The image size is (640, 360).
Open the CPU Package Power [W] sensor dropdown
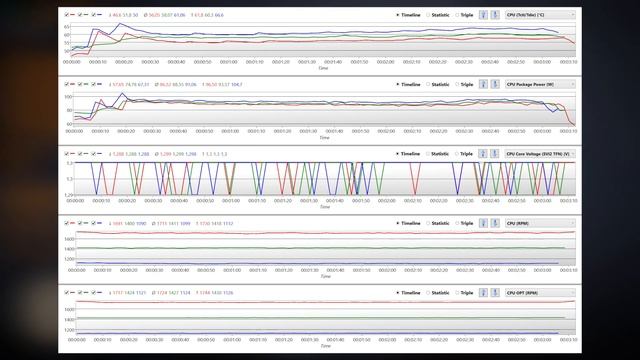[x=540, y=84]
